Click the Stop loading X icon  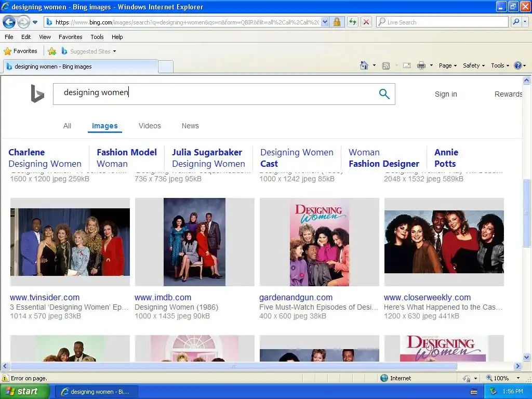[366, 22]
